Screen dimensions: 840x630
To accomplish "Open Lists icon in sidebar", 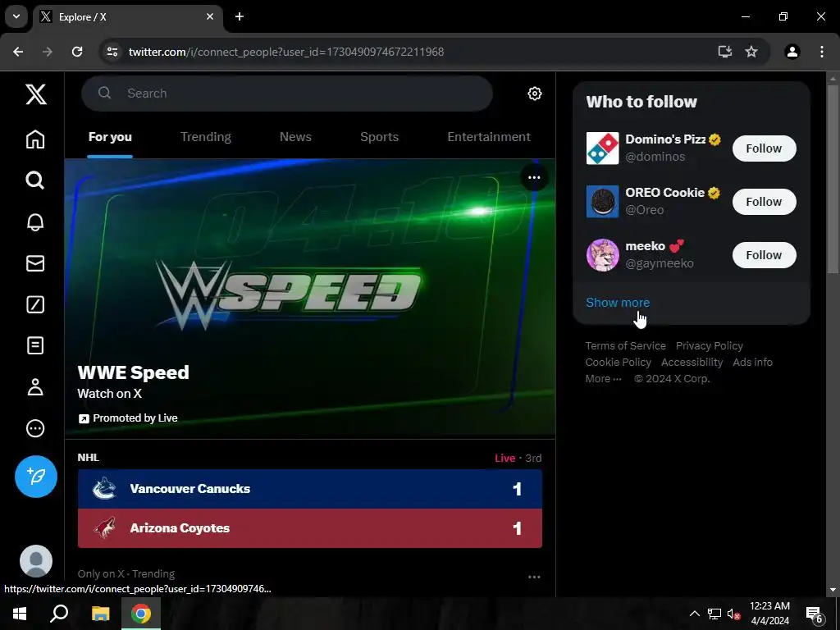I will tap(35, 345).
